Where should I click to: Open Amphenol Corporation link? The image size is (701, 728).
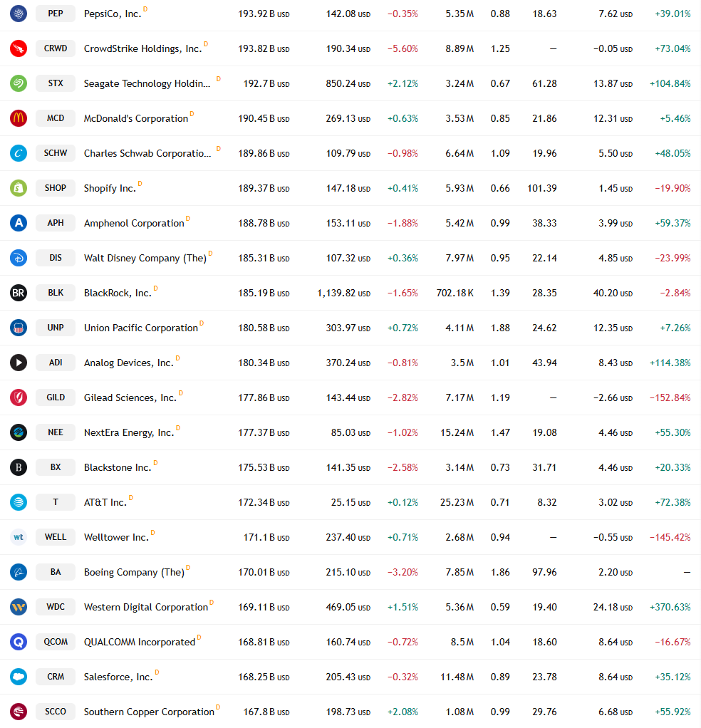coord(134,224)
